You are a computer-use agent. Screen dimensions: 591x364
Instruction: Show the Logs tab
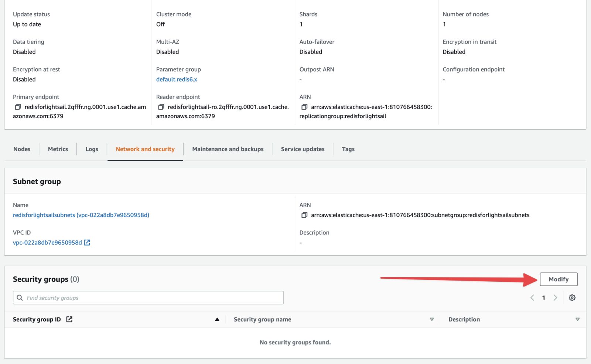[x=92, y=149]
